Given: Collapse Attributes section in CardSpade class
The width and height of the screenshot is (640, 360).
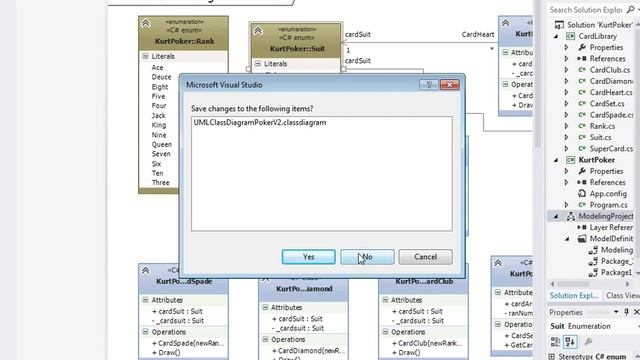Looking at the screenshot, I should [x=145, y=300].
